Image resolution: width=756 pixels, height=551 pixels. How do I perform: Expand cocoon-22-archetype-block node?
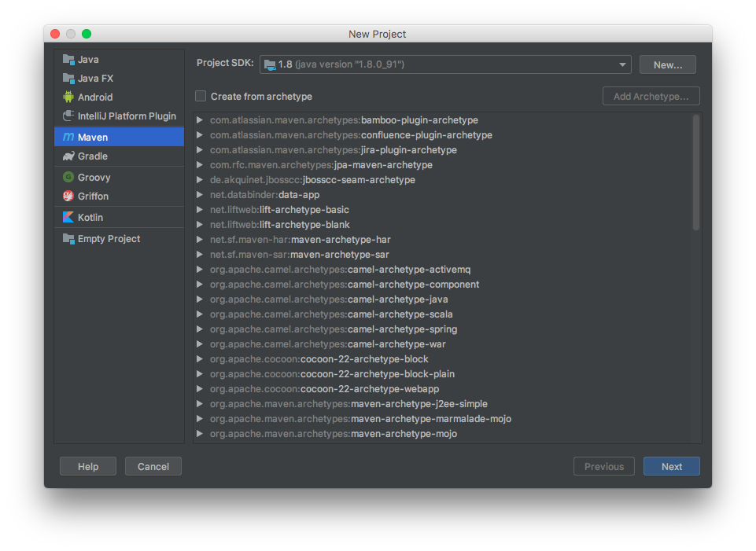coord(200,359)
